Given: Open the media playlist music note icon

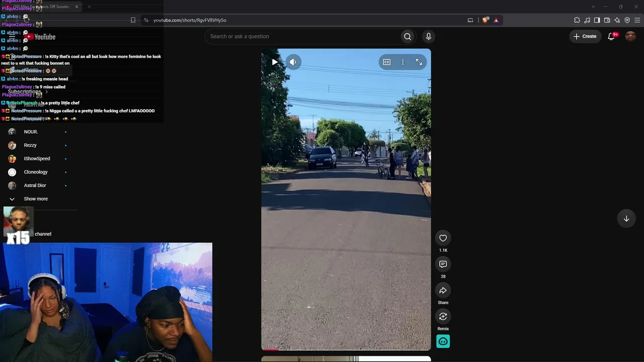Looking at the screenshot, I should [x=587, y=20].
